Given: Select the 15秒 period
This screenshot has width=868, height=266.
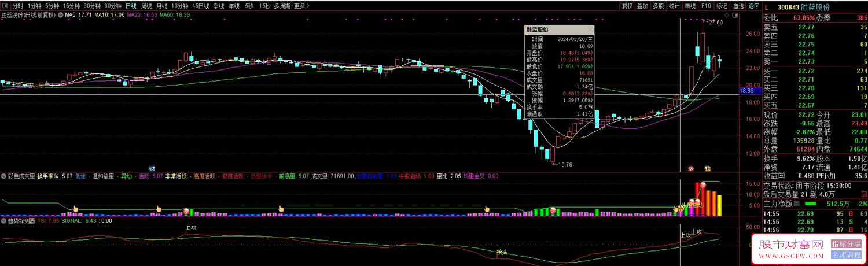Looking at the screenshot, I should [264, 6].
